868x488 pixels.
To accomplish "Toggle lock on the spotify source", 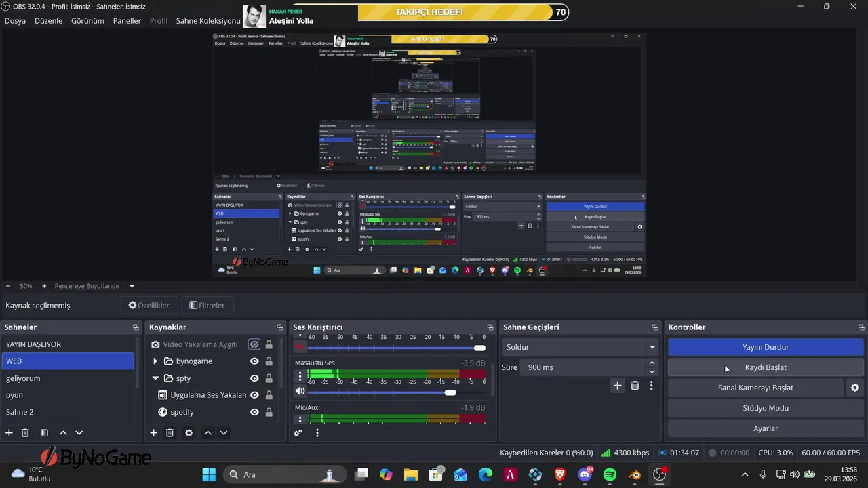I will [x=269, y=412].
